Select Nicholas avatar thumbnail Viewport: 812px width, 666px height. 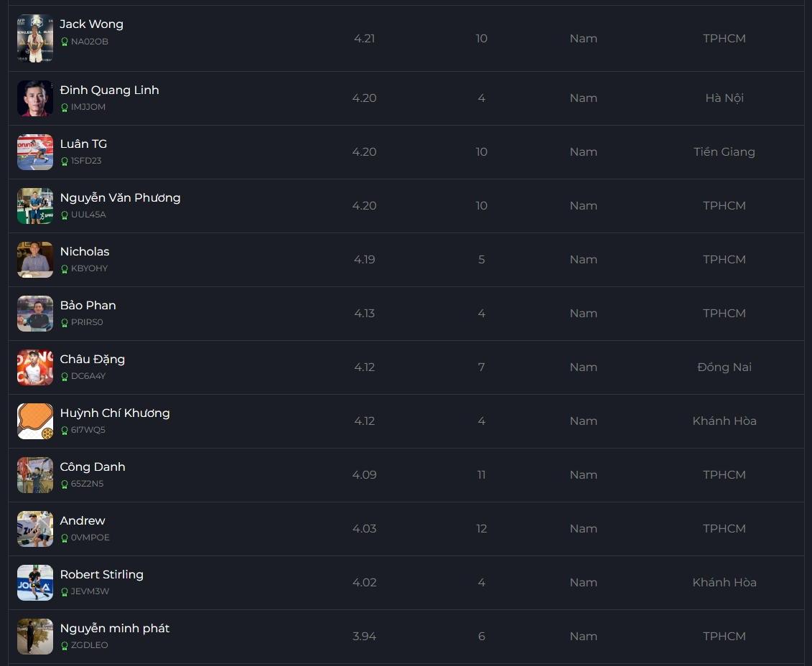click(34, 259)
